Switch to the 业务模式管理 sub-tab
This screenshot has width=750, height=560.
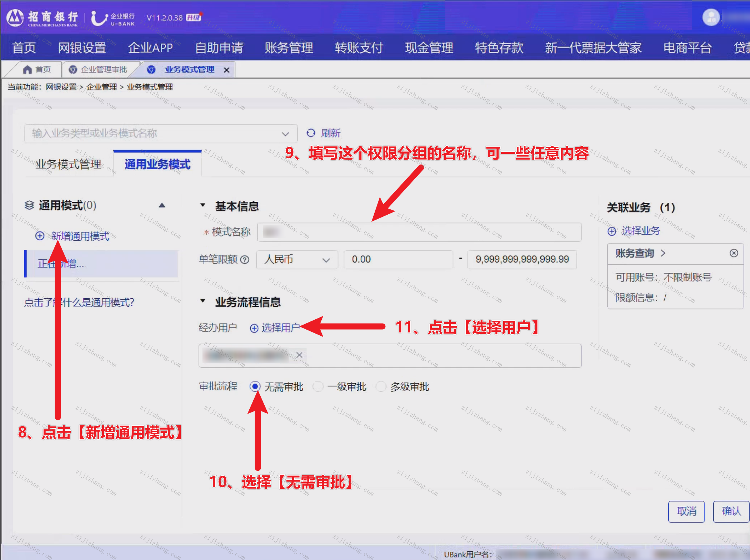click(x=68, y=164)
